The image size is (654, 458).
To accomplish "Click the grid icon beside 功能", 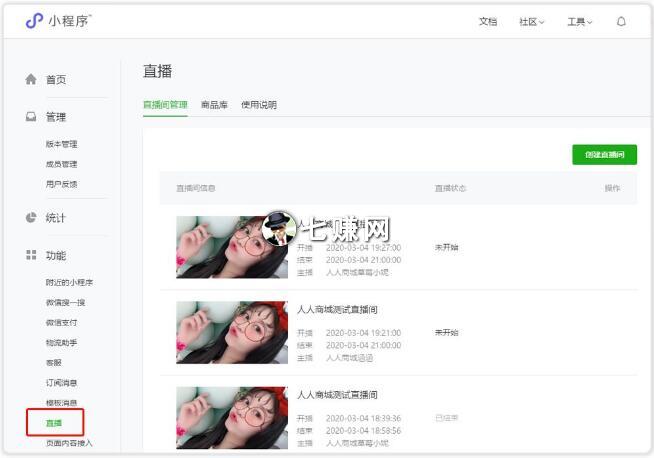I will [x=31, y=255].
